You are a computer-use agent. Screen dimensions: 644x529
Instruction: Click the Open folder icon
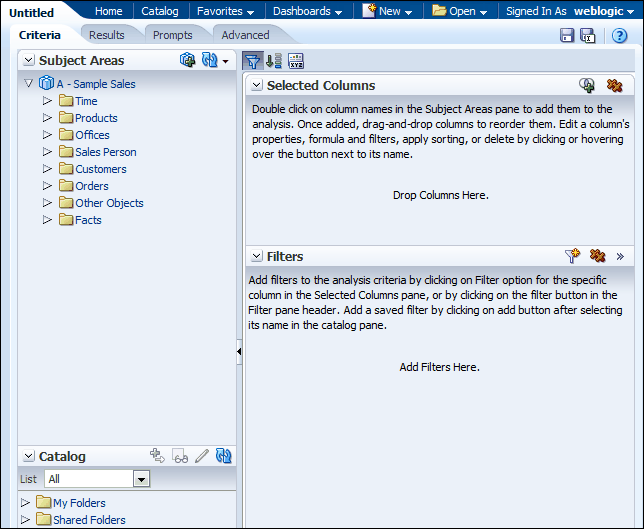tap(439, 11)
